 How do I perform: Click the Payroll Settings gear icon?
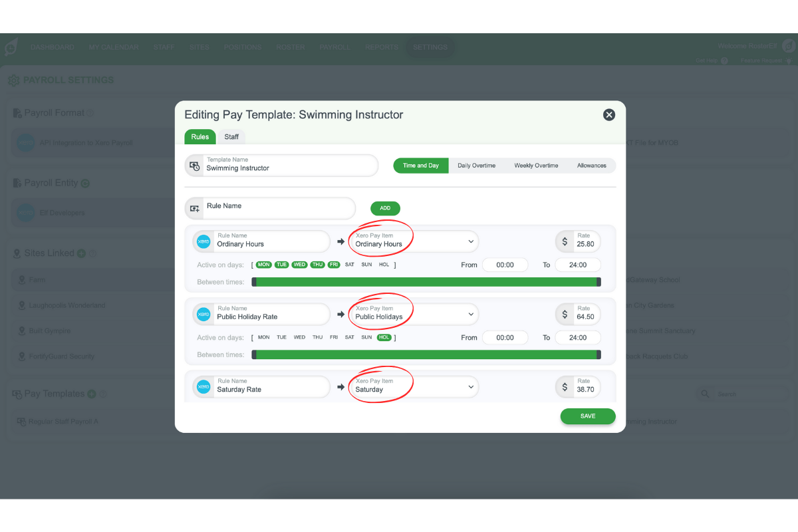13,79
